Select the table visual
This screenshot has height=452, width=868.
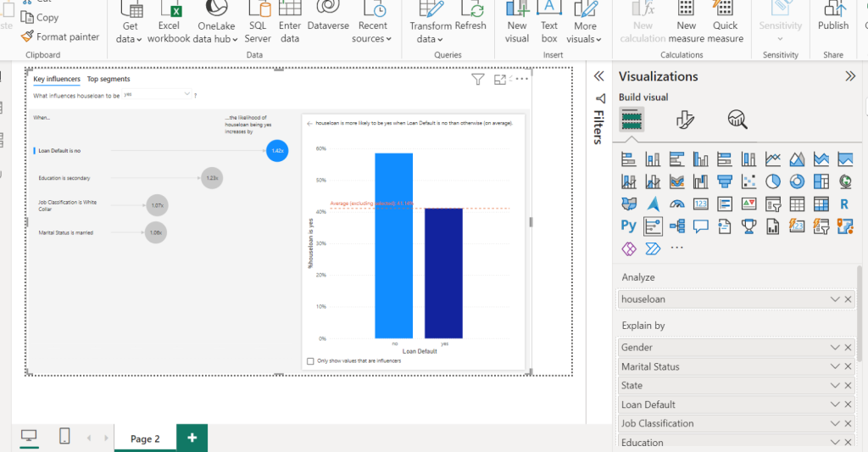[x=797, y=204]
